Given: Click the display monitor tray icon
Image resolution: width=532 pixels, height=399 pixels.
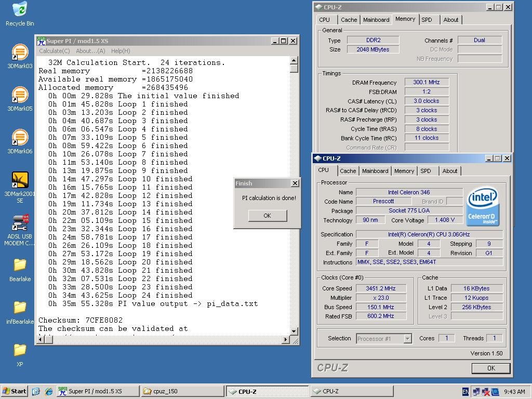Looking at the screenshot, I should coord(495,392).
